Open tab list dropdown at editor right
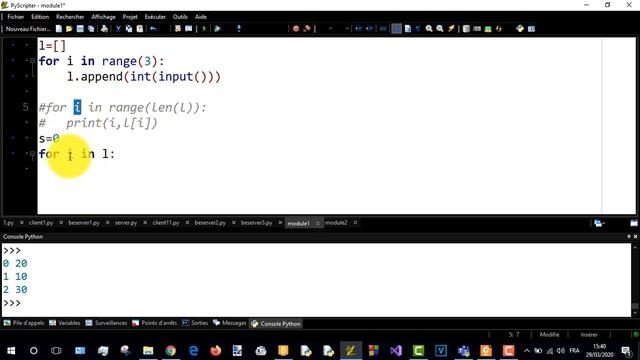The image size is (640, 360). click(x=599, y=223)
